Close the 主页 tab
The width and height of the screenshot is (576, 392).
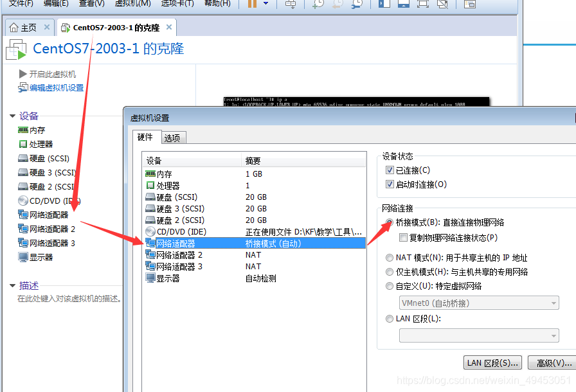(47, 27)
